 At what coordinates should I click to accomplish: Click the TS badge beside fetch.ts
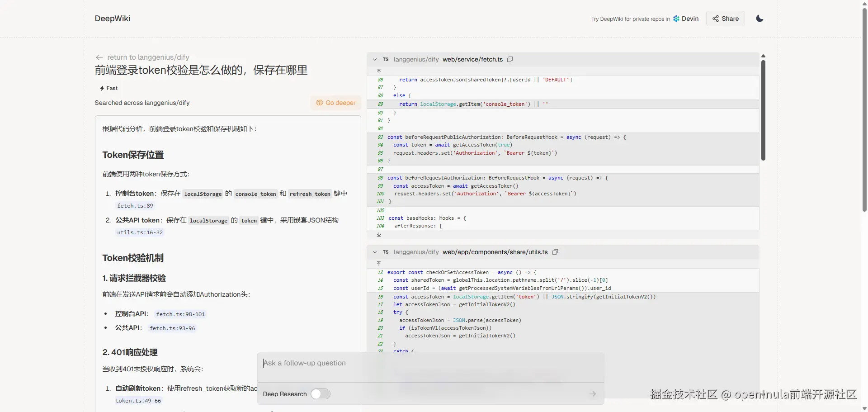pyautogui.click(x=386, y=59)
